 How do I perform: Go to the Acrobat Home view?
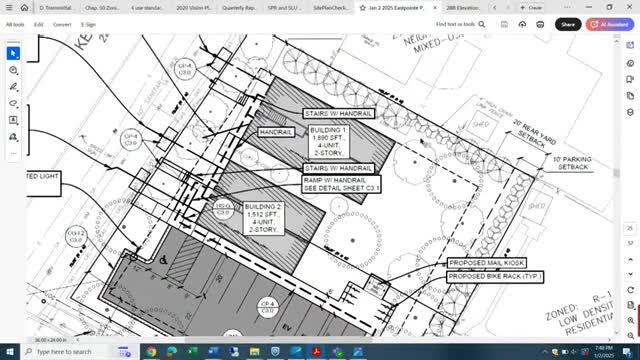(24, 8)
